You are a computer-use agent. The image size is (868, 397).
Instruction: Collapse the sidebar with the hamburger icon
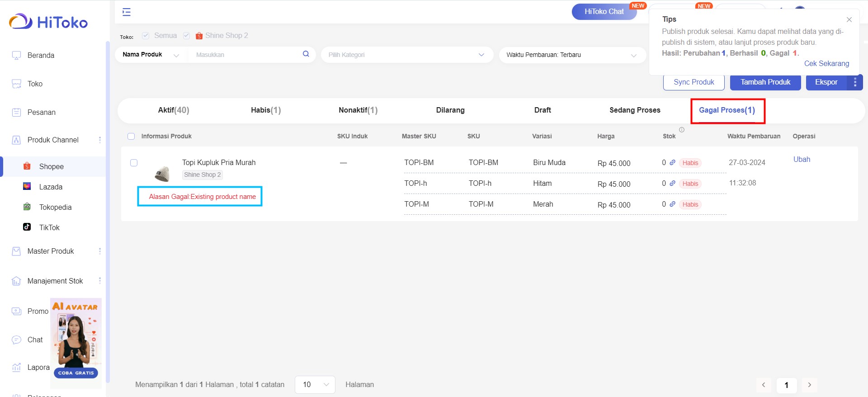[x=127, y=12]
